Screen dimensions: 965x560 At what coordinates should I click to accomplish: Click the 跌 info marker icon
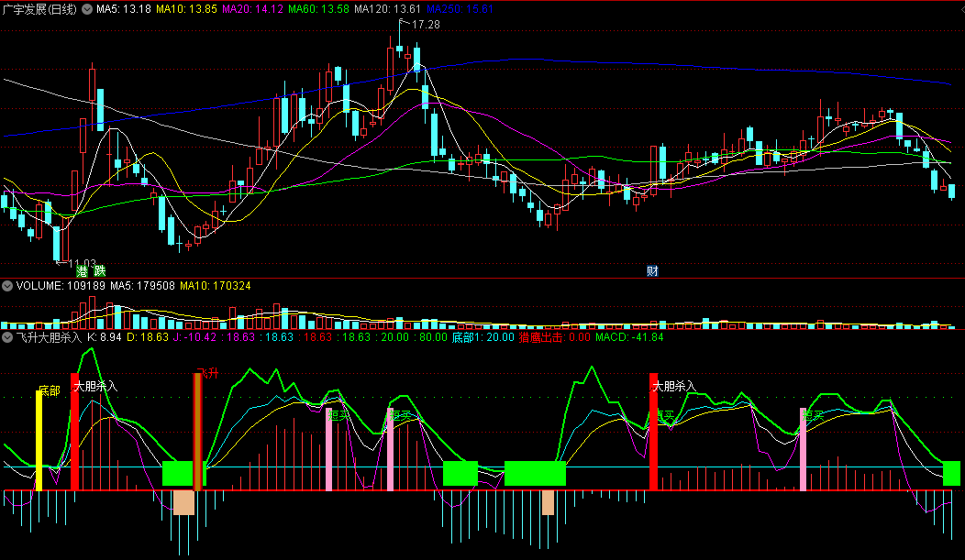coord(100,271)
